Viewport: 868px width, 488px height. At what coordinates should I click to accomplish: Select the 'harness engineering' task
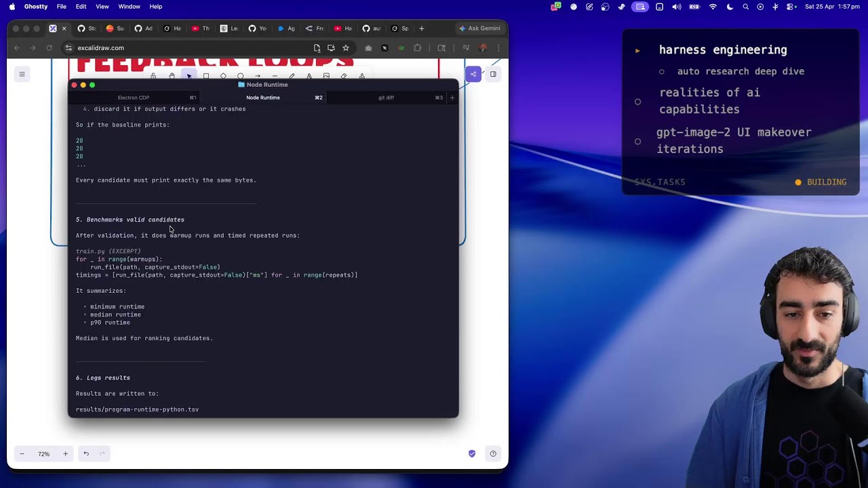723,50
